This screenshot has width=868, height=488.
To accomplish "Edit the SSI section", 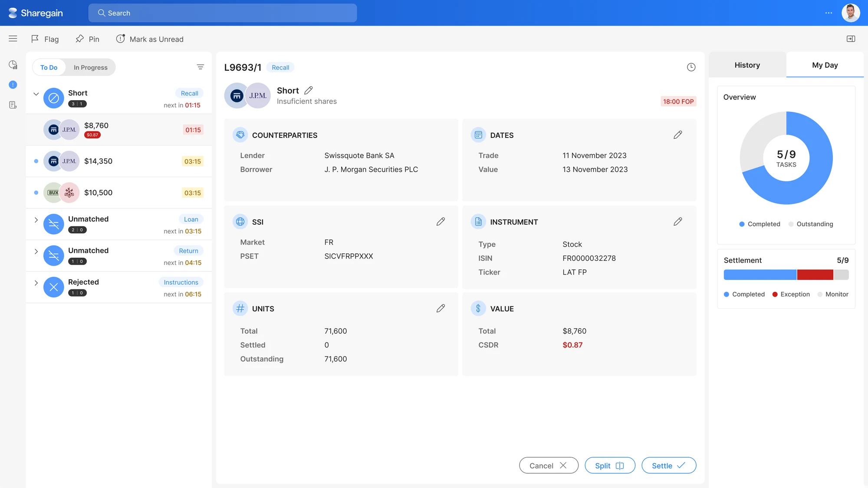I will point(441,222).
